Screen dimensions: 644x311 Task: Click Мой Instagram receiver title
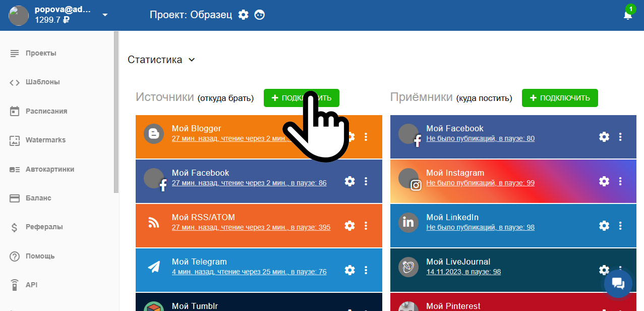coord(455,173)
